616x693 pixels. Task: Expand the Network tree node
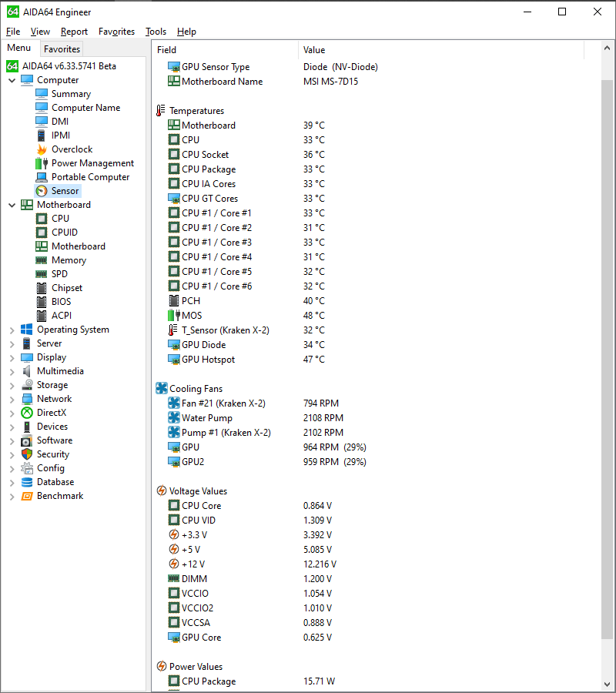(12, 400)
